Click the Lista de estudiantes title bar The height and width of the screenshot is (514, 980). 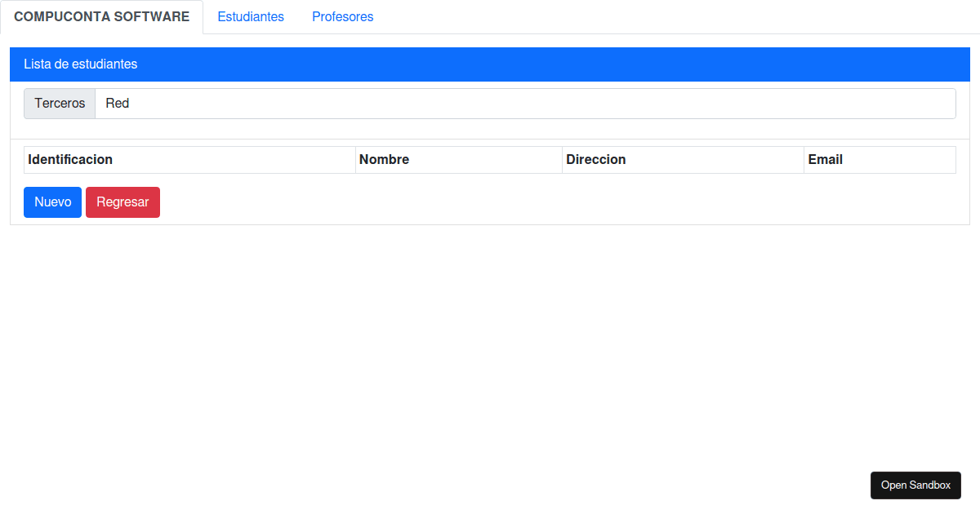click(80, 64)
